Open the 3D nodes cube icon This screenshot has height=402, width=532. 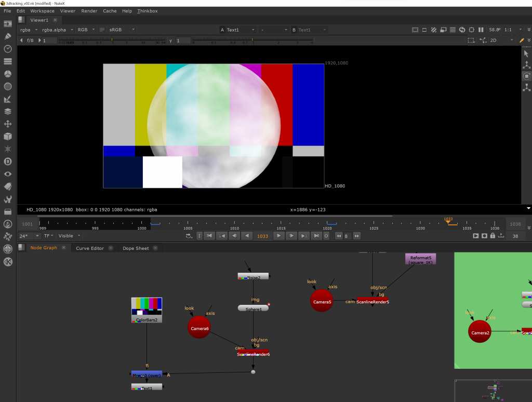[x=8, y=137]
